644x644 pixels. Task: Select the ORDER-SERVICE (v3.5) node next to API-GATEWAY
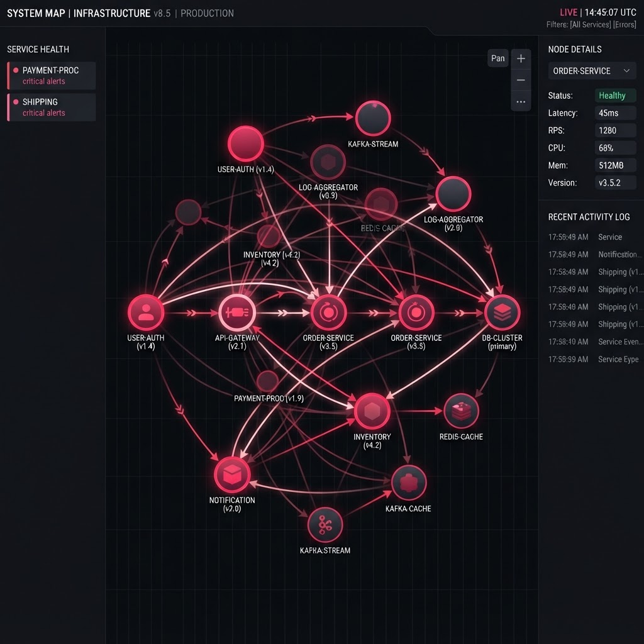(328, 313)
